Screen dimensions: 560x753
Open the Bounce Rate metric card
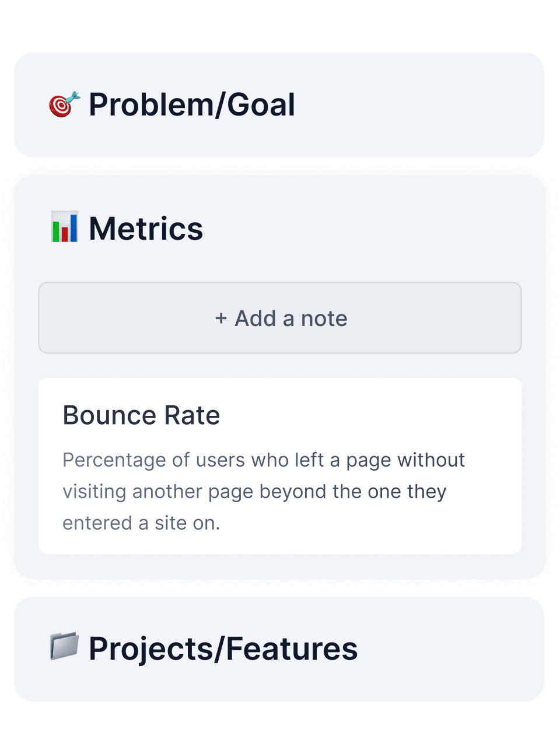tap(280, 465)
